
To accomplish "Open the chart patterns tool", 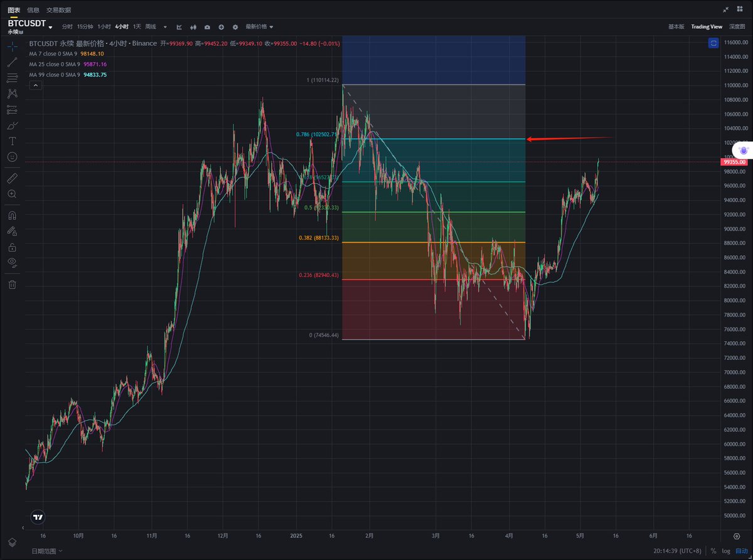I will [13, 93].
